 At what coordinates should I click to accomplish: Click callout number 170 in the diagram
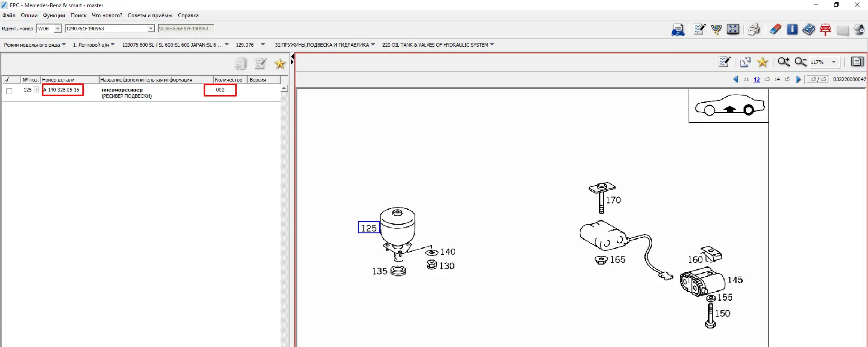point(614,200)
